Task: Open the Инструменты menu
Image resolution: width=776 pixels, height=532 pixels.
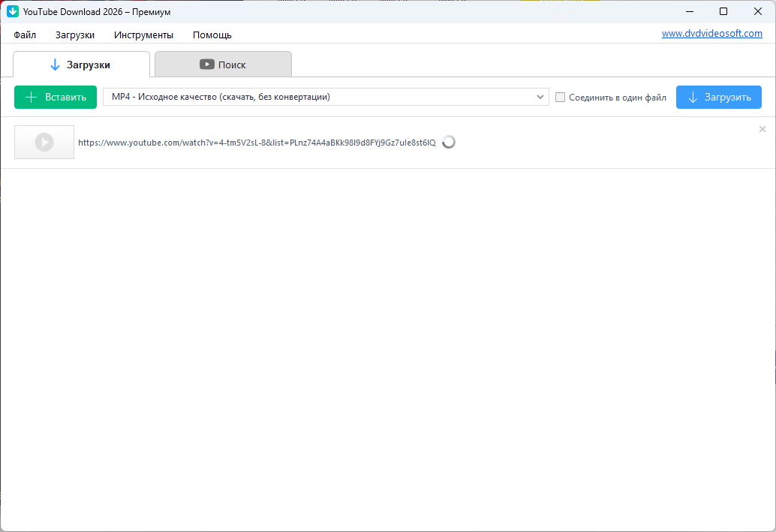Action: pyautogui.click(x=143, y=35)
